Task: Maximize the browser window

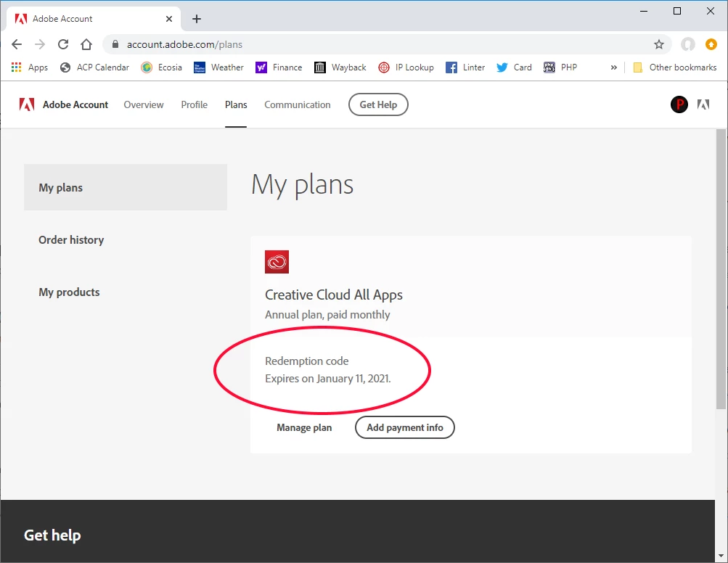Action: [x=677, y=11]
